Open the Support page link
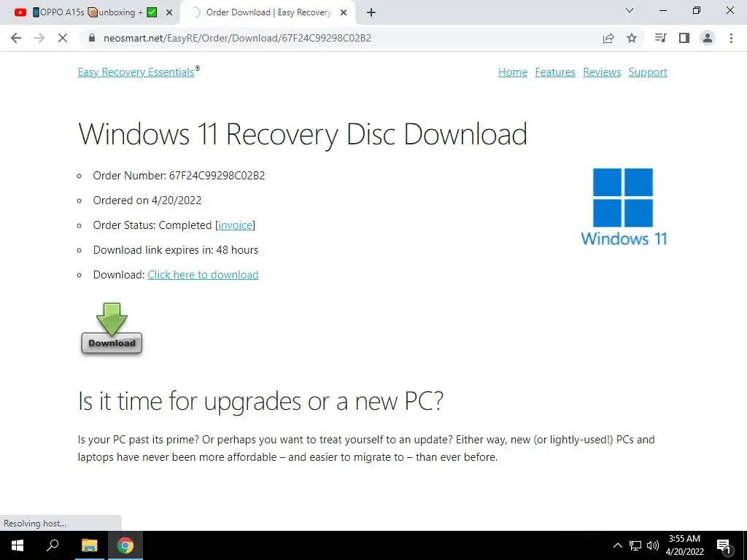 648,72
